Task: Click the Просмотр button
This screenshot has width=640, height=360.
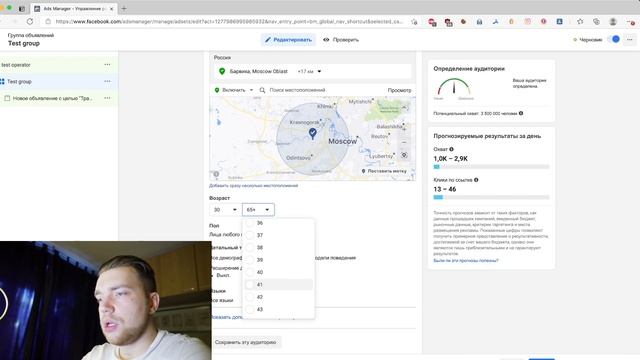Action: 399,90
